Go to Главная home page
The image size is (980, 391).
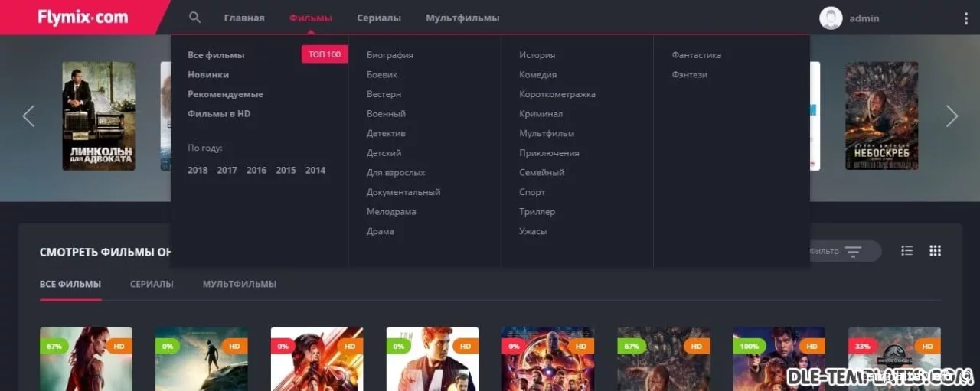coord(244,18)
